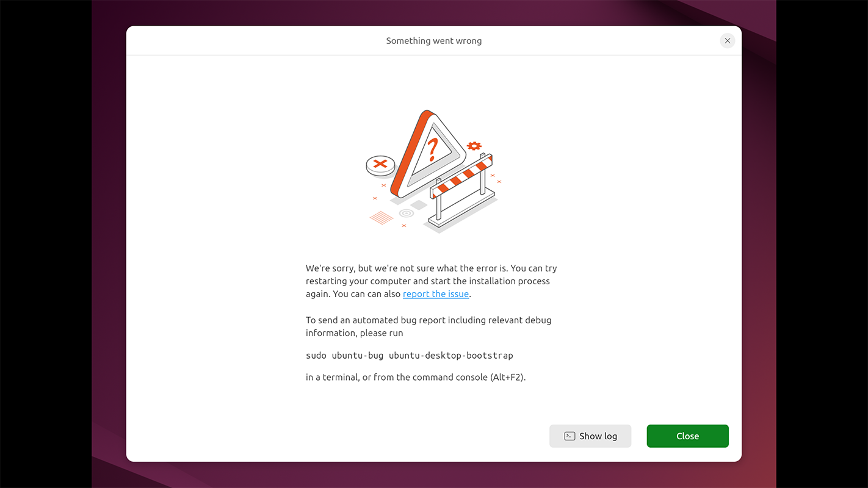
Task: Click the terminal icon in Show log
Action: point(570,436)
